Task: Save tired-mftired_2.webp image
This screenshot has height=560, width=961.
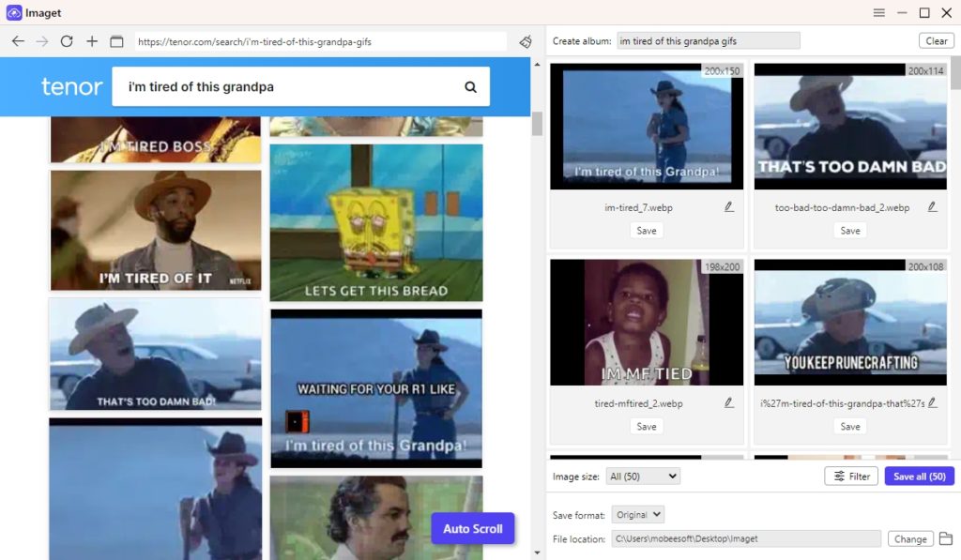Action: pyautogui.click(x=647, y=427)
